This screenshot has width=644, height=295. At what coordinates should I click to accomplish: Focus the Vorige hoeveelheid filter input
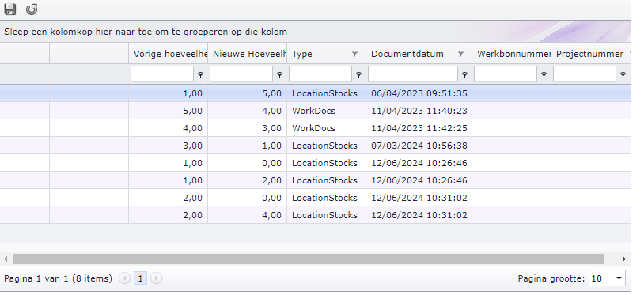click(162, 74)
